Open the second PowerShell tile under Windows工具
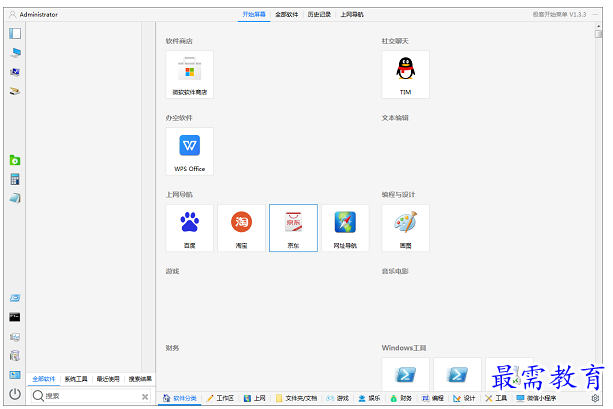The height and width of the screenshot is (409, 613). (457, 374)
